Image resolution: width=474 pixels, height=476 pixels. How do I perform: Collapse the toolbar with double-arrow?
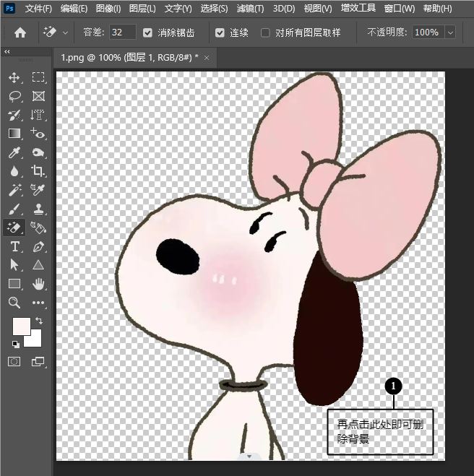pyautogui.click(x=7, y=52)
